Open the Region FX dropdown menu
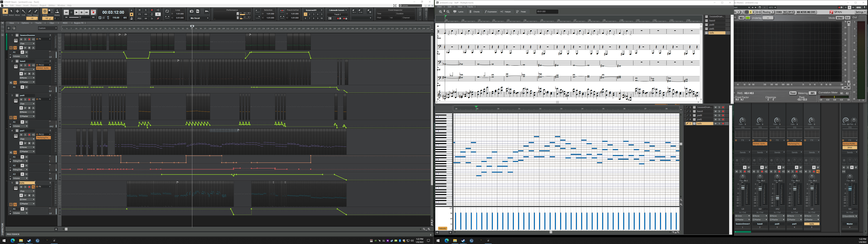 click(80, 23)
